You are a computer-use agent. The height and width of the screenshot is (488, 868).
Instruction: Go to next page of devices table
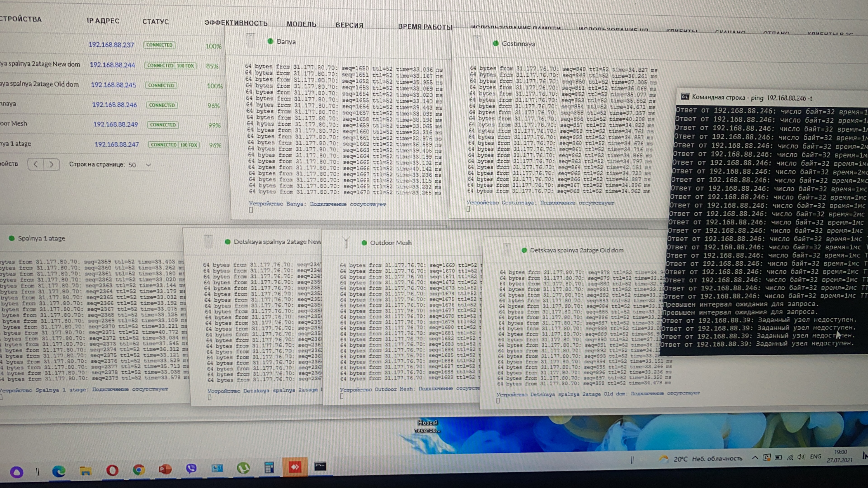(x=51, y=164)
